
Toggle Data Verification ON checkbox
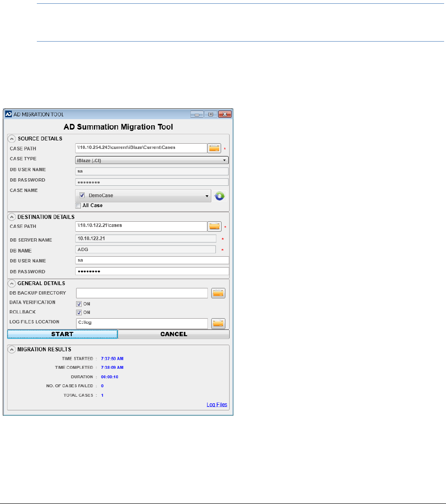(79, 304)
